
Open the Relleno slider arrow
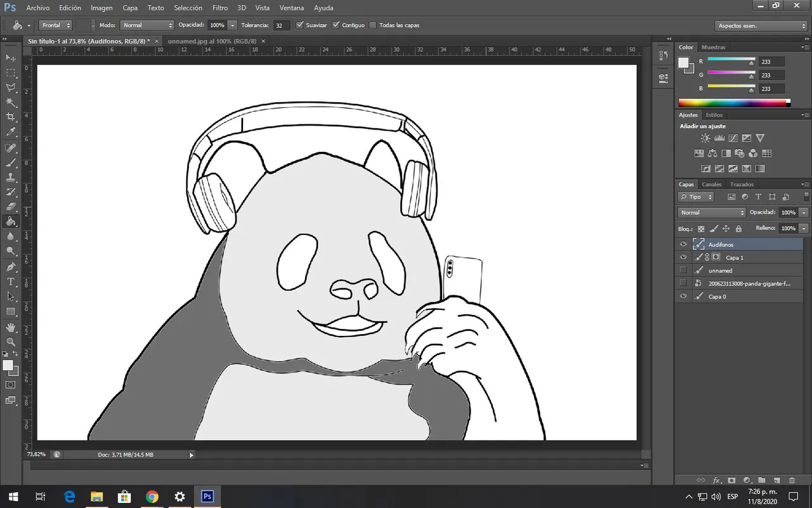click(804, 228)
